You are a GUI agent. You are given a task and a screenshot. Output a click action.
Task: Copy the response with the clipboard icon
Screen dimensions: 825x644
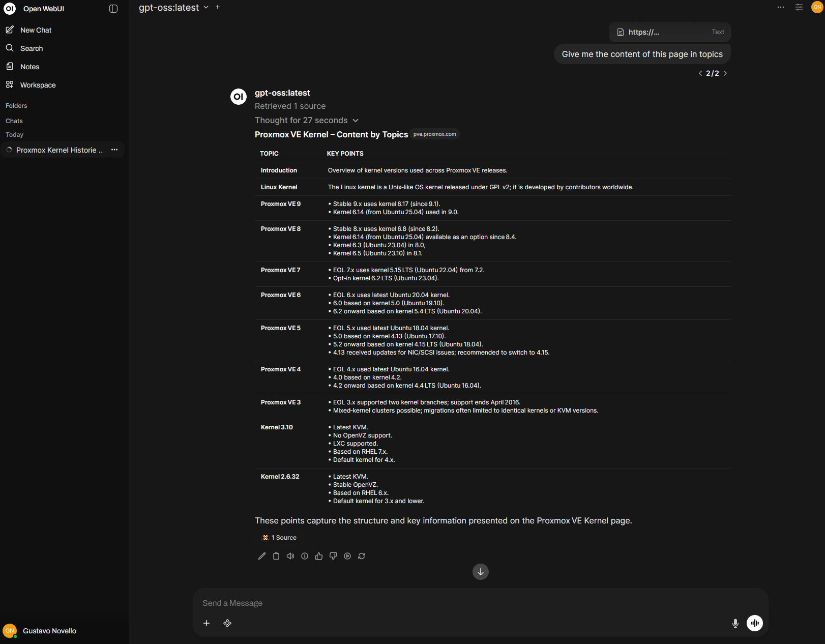coord(276,556)
